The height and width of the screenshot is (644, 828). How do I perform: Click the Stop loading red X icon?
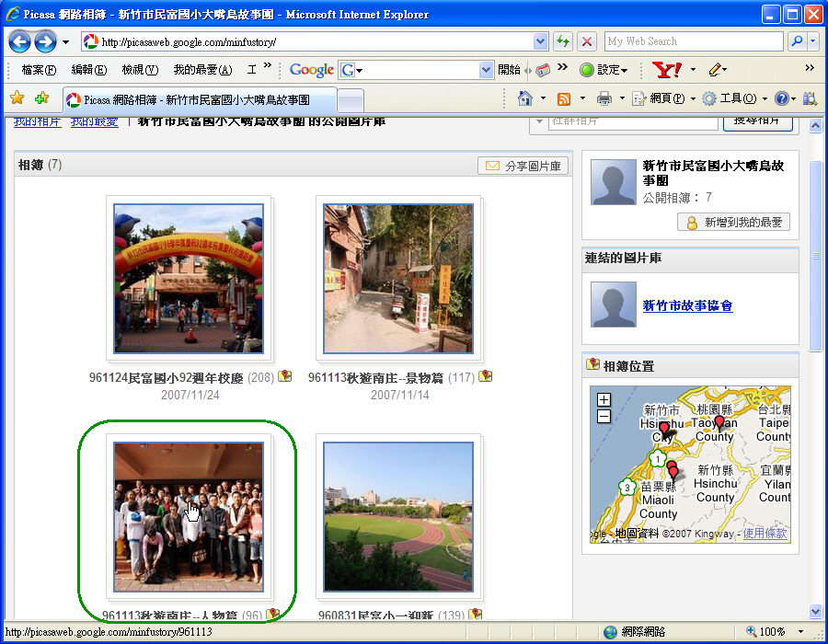[x=585, y=41]
